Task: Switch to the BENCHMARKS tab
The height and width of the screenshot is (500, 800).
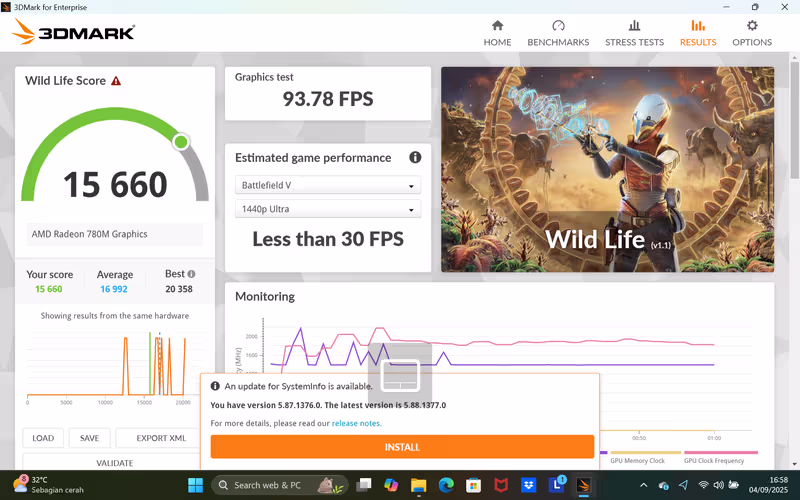Action: click(558, 33)
